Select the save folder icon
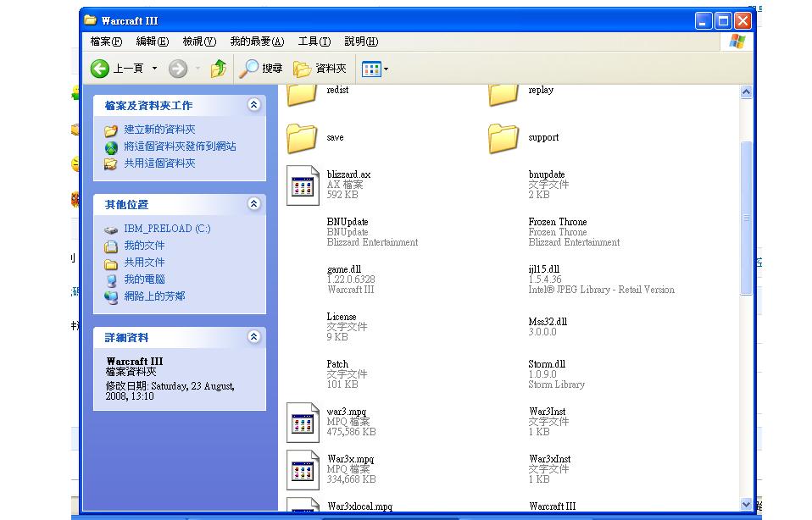 tap(303, 138)
